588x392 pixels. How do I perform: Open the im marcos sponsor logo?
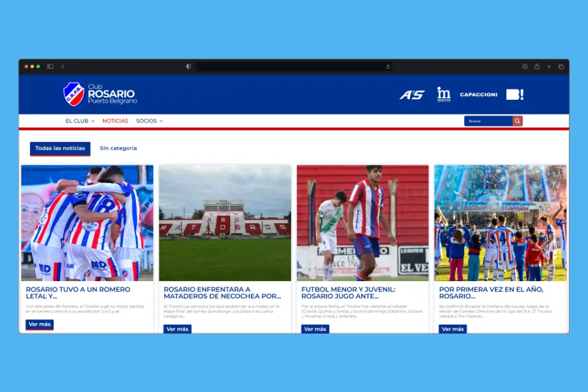pyautogui.click(x=443, y=94)
